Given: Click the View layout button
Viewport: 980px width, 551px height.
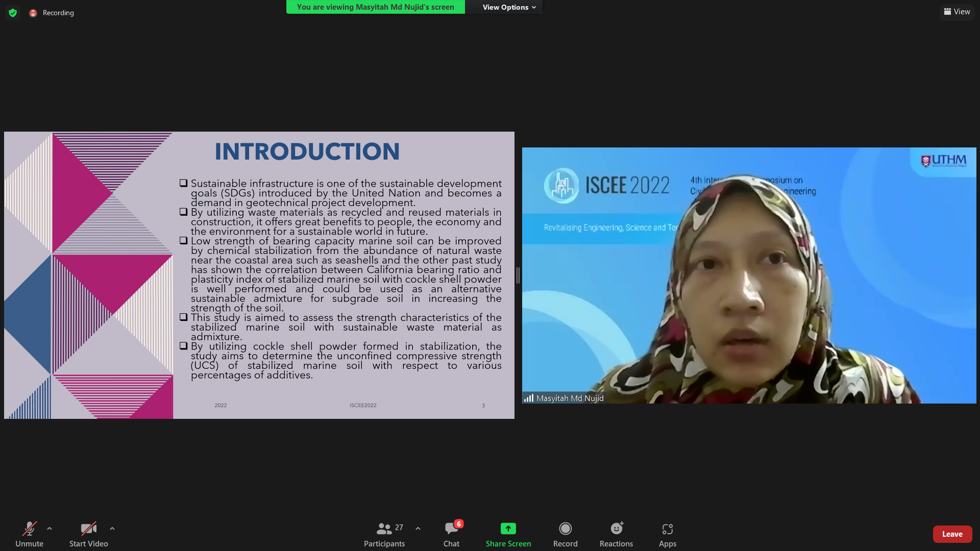Looking at the screenshot, I should click(x=957, y=12).
